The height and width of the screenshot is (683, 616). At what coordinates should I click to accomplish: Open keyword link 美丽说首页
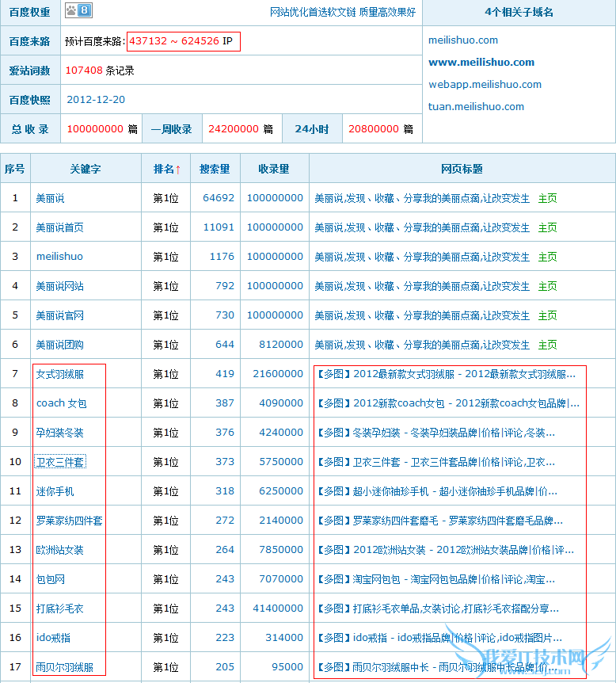coord(59,227)
